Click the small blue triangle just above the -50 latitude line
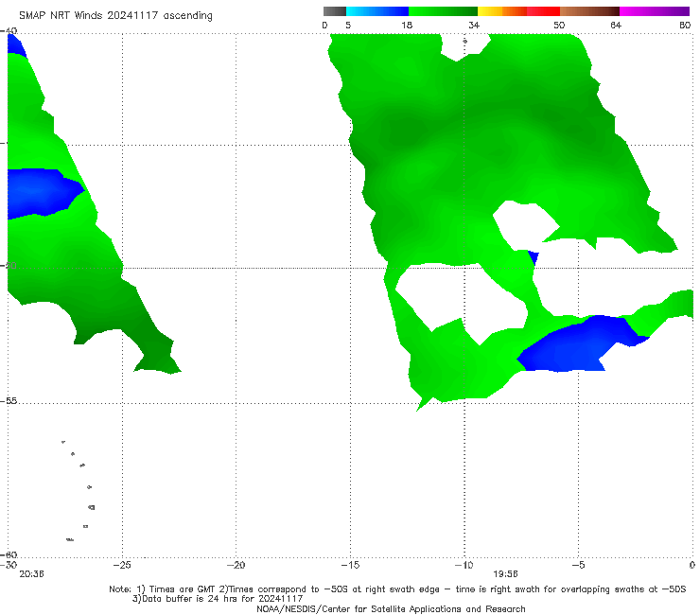 pyautogui.click(x=534, y=257)
